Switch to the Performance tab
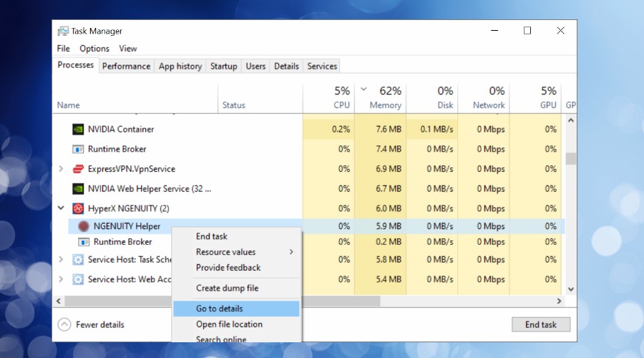 tap(126, 66)
